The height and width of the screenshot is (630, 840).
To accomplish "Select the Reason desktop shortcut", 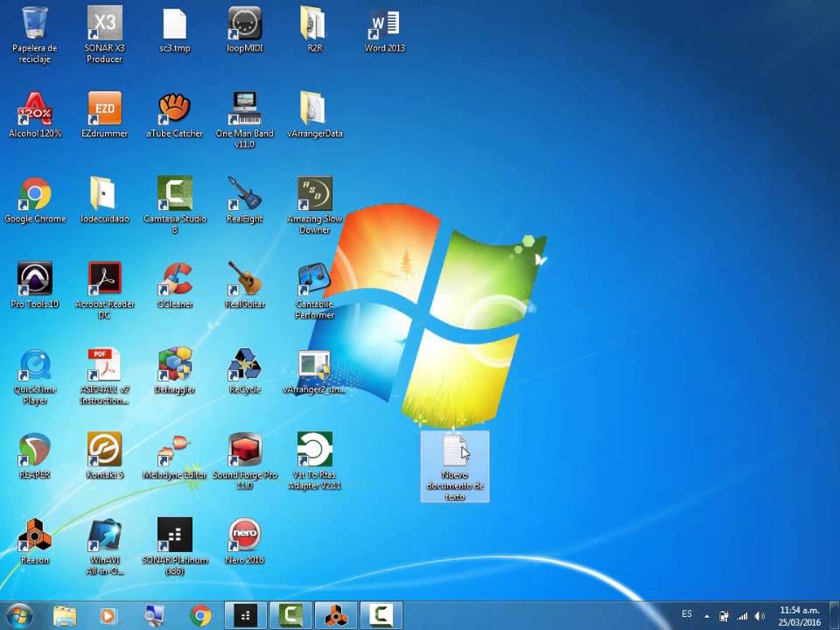I will [x=35, y=542].
